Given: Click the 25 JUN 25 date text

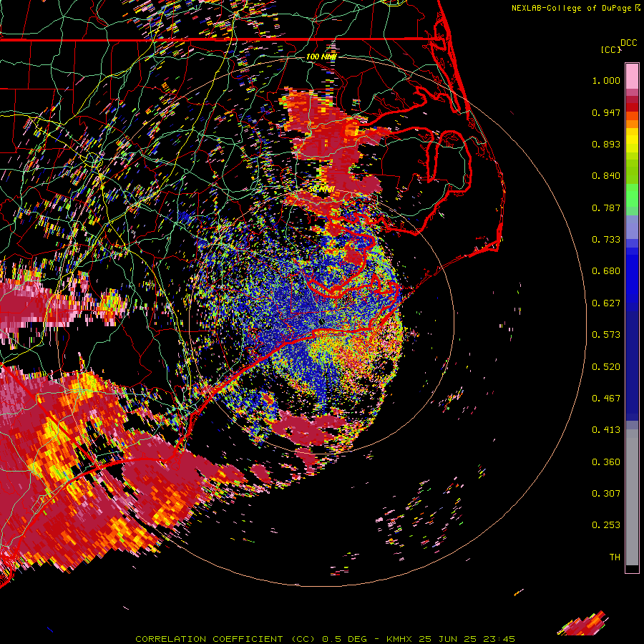Looking at the screenshot, I should tap(448, 639).
